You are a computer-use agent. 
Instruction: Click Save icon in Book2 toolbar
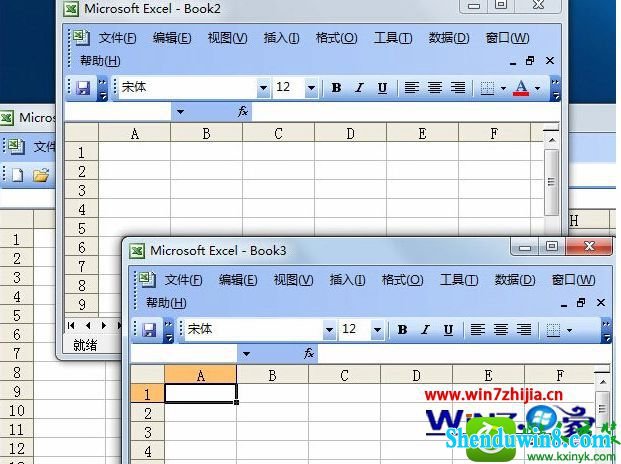83,88
